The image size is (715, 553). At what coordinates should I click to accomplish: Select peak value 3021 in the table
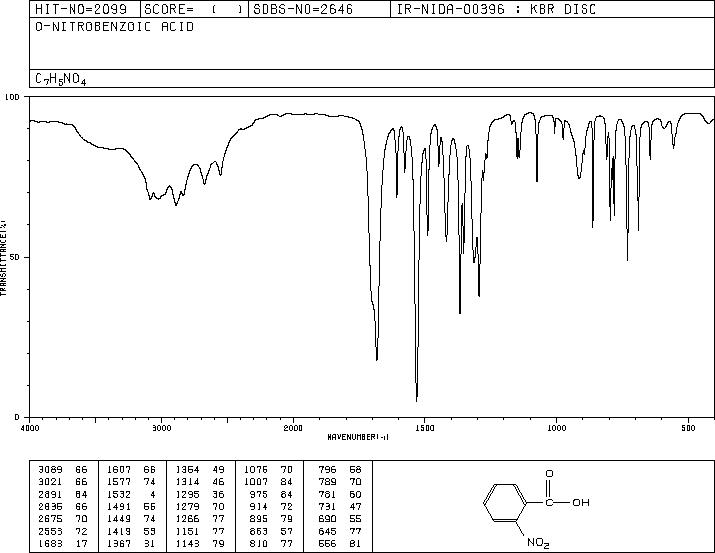50,482
